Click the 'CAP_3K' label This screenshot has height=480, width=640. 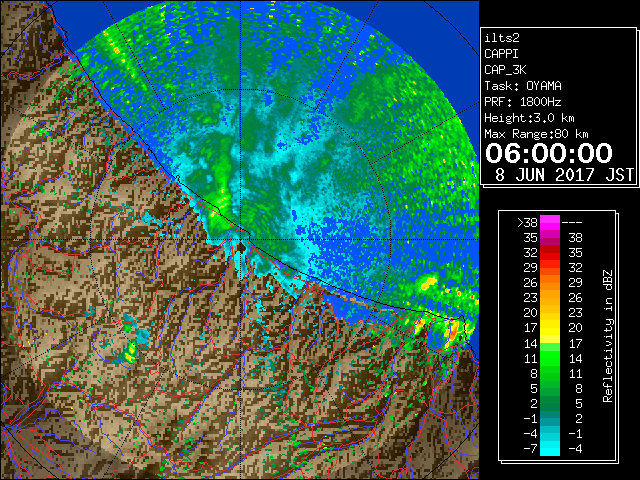505,70
